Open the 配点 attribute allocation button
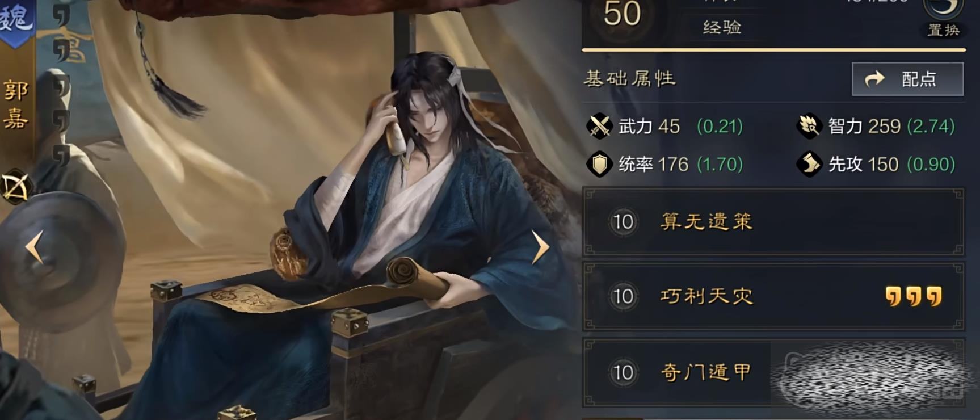Screen dimensions: 980x420 [x=907, y=79]
